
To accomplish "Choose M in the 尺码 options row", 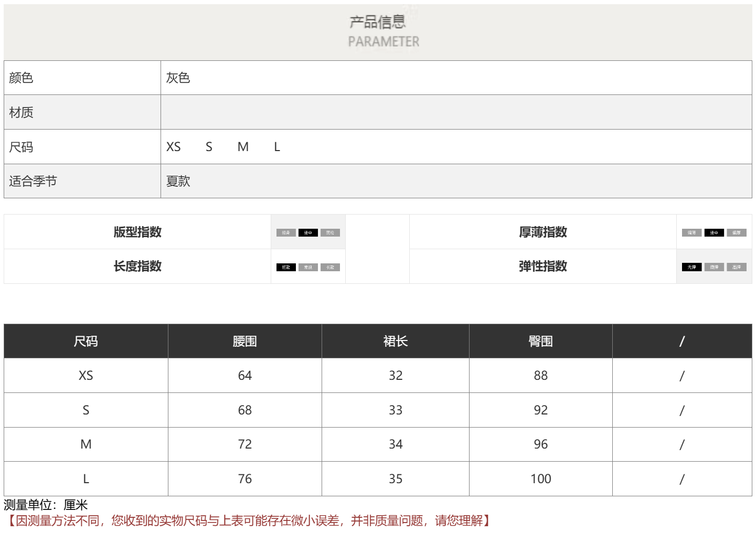I will pos(243,147).
